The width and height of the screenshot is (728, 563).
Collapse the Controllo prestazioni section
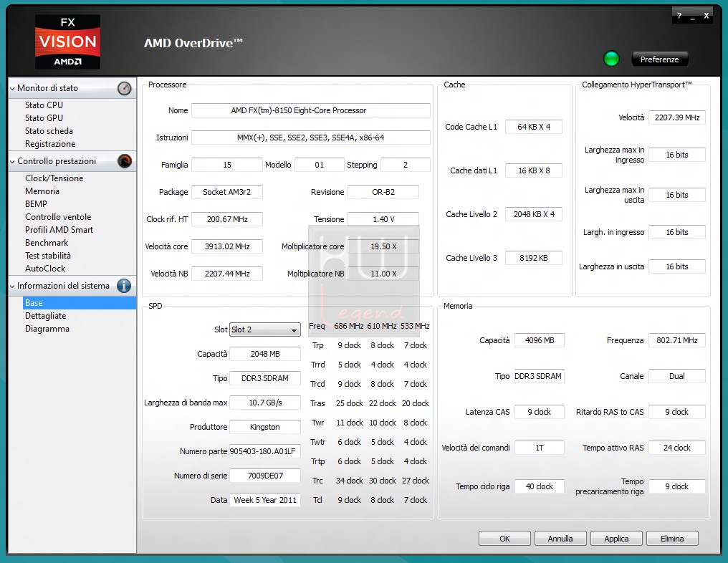[12, 161]
